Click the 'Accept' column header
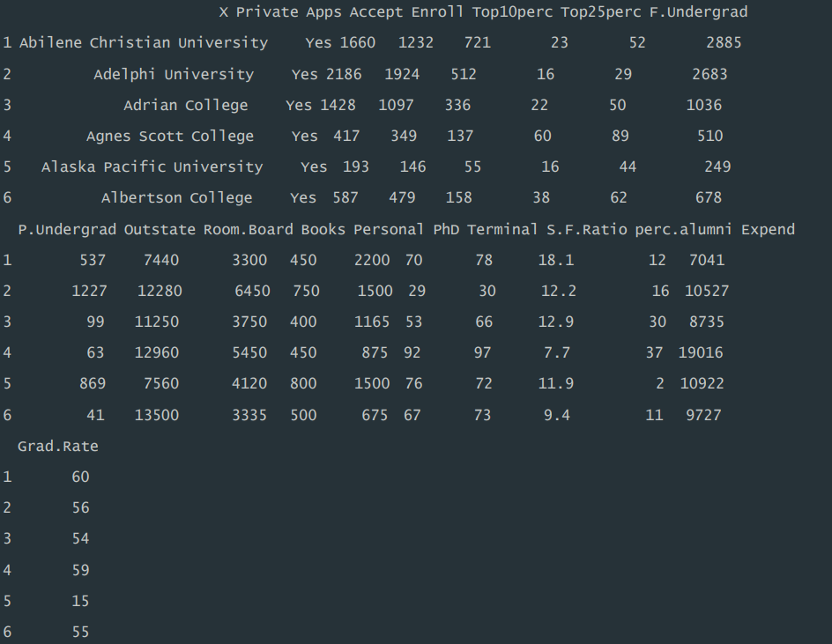The image size is (832, 644). pos(376,12)
